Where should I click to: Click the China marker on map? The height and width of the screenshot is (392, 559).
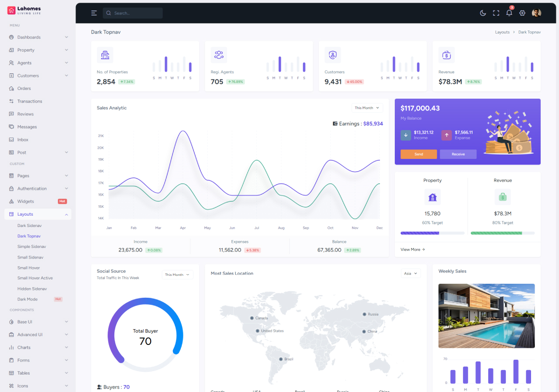pyautogui.click(x=364, y=331)
